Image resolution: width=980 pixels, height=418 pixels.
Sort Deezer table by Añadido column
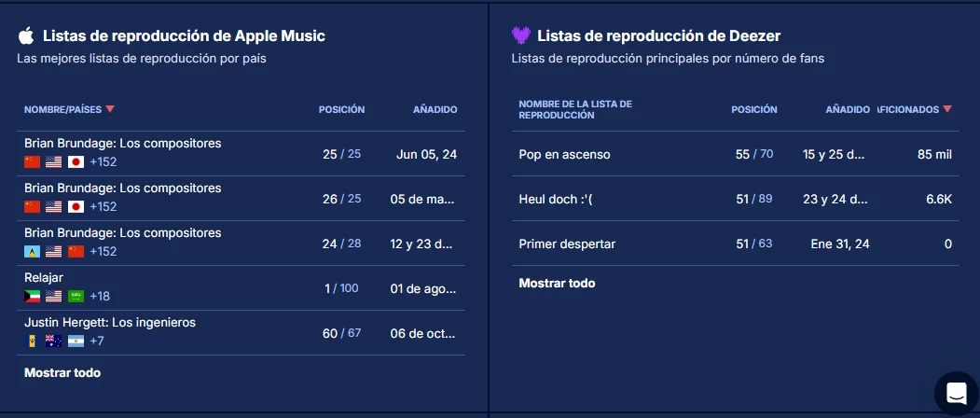(847, 109)
